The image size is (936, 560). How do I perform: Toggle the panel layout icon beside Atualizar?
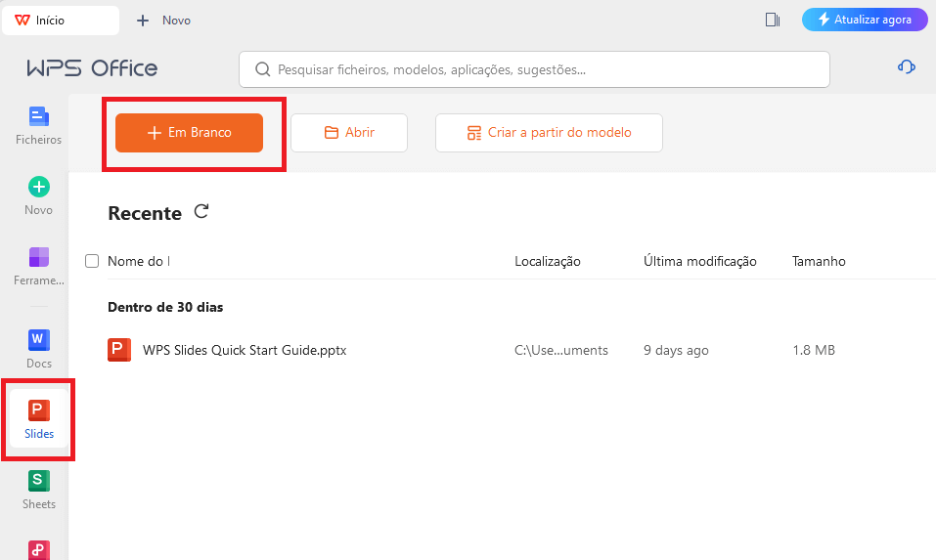pos(773,20)
